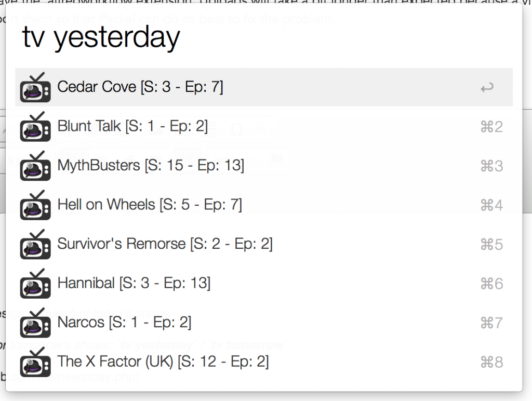Click the ⌘8 shortcut hint for X Factor

pyautogui.click(x=491, y=362)
